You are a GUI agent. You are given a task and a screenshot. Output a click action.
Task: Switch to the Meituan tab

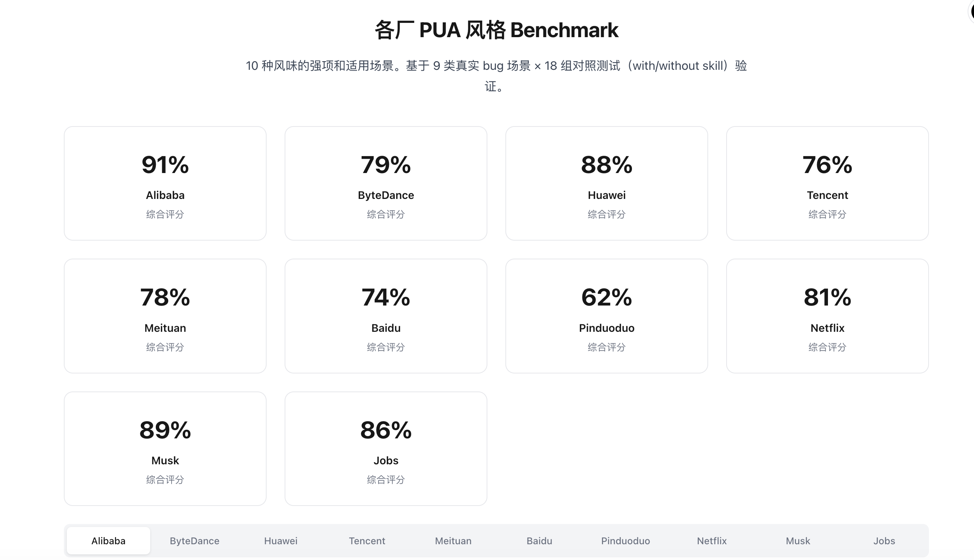[453, 540]
